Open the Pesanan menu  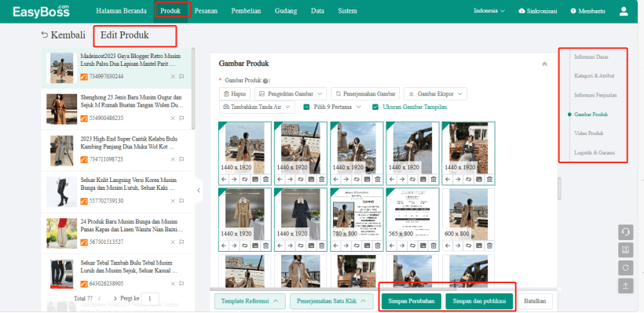(x=206, y=11)
